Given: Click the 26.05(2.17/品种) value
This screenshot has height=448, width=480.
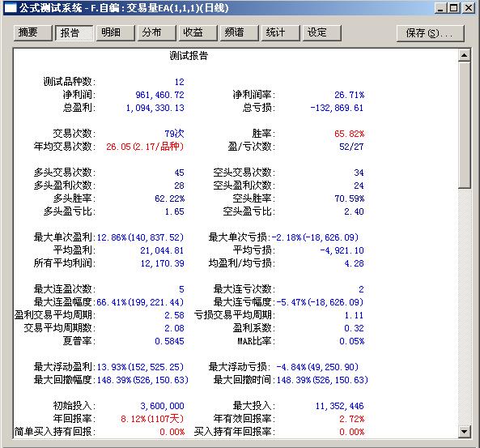Looking at the screenshot, I should click(x=145, y=147).
